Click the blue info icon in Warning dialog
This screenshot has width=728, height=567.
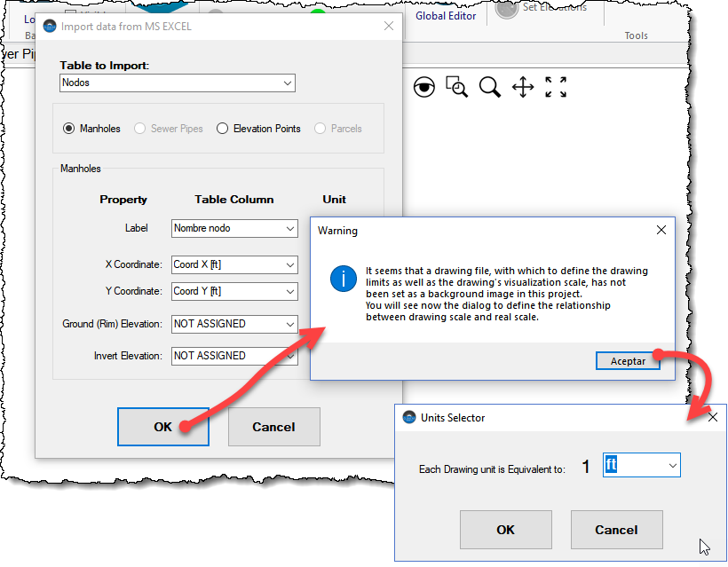(343, 278)
